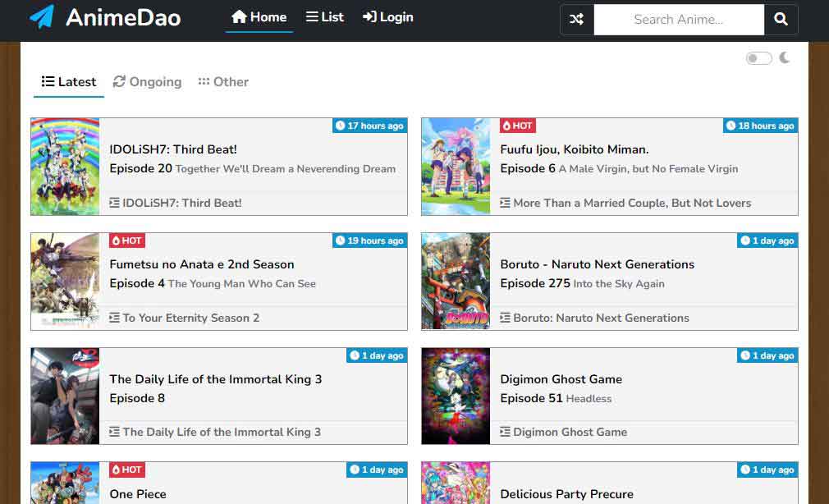Open Fumetsu no Anata e thumbnail
Viewport: 829px width, 504px height.
click(x=65, y=282)
